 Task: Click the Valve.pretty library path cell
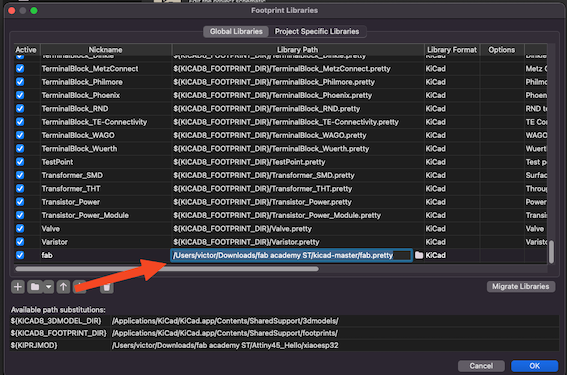(298, 229)
